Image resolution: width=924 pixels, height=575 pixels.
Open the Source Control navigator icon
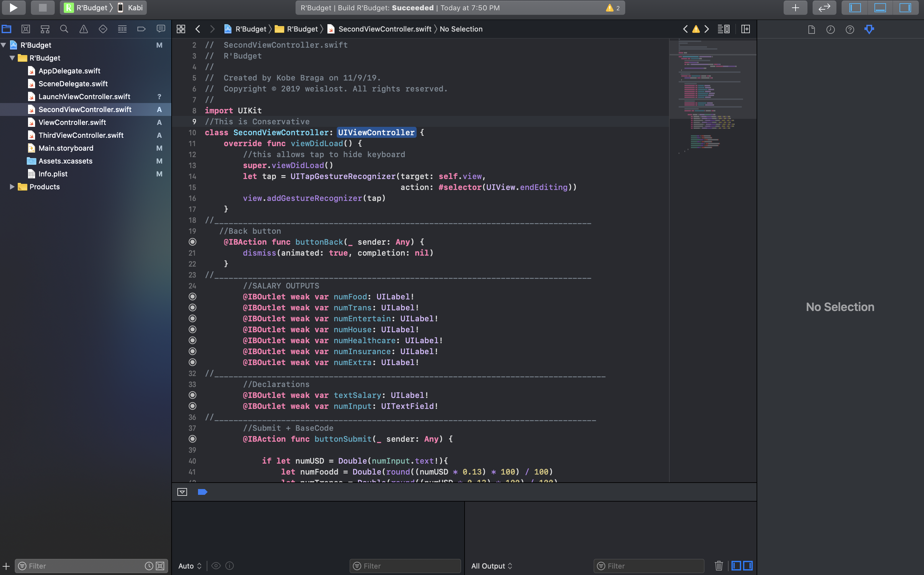point(25,29)
